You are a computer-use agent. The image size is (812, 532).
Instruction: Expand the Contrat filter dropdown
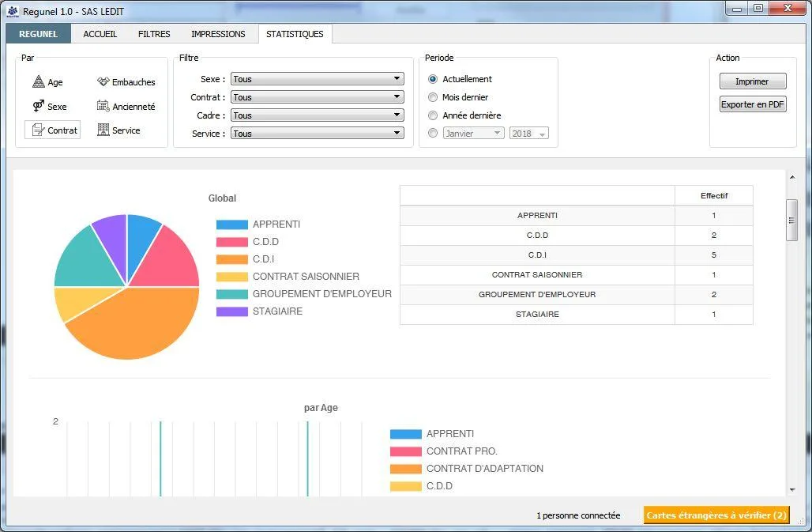318,97
